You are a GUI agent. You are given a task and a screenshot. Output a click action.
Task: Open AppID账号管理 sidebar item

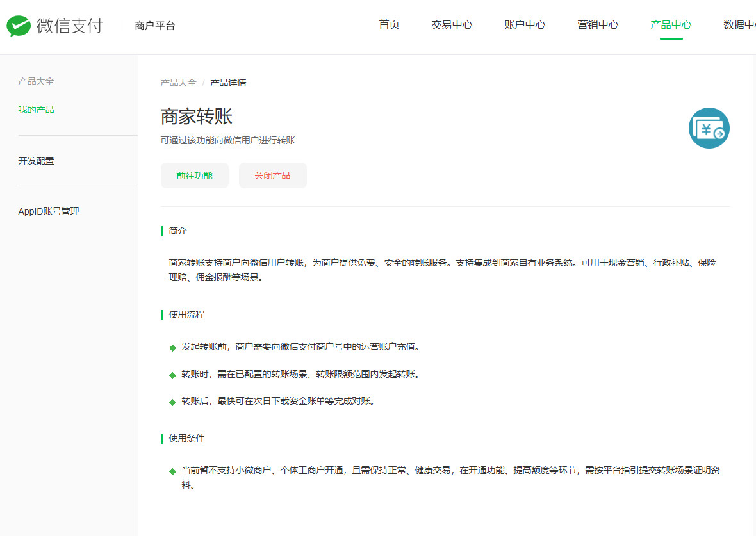(49, 211)
